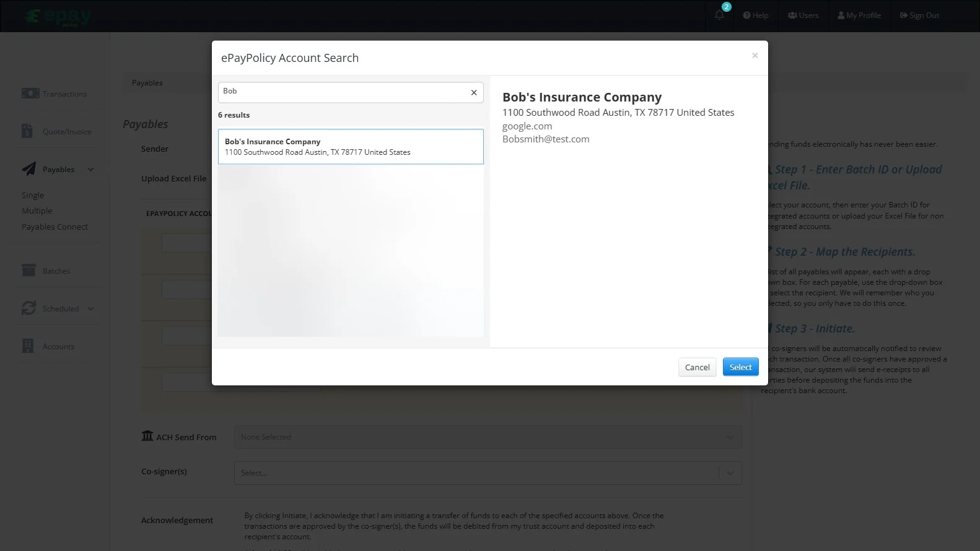Click the Bob's Insurance Company heading
Screen dimensions: 980x551
(x=582, y=97)
